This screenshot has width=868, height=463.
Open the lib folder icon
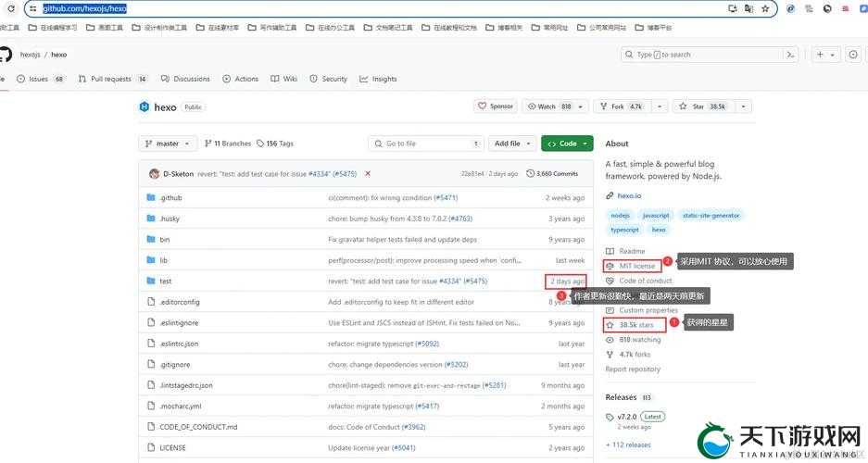click(151, 260)
